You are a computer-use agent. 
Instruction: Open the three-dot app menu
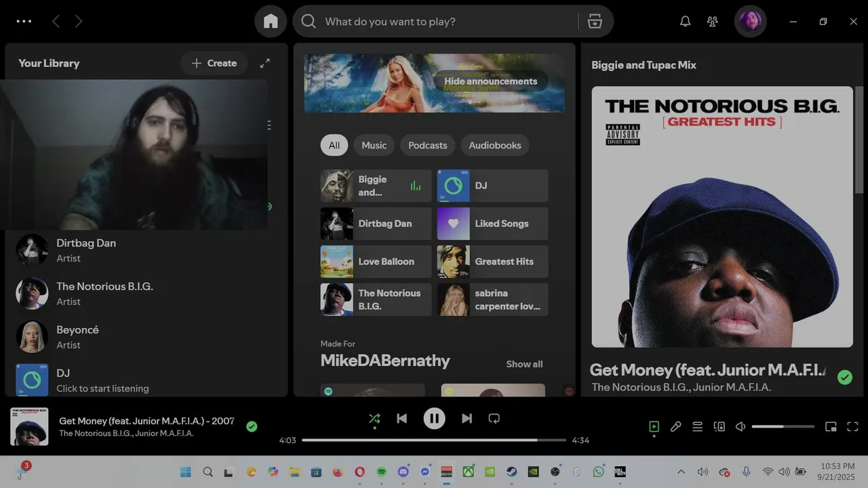point(24,22)
